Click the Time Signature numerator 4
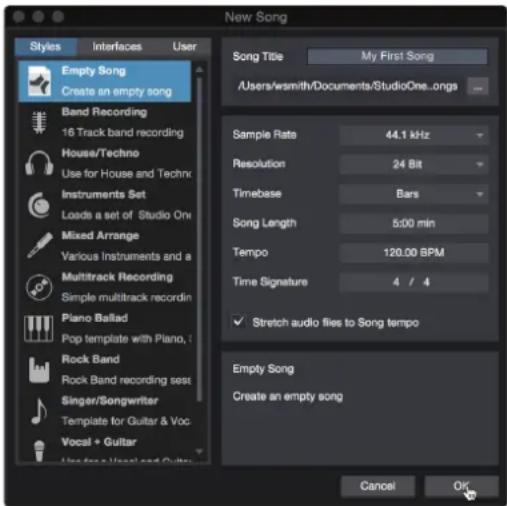Image resolution: width=507 pixels, height=506 pixels. (x=396, y=282)
